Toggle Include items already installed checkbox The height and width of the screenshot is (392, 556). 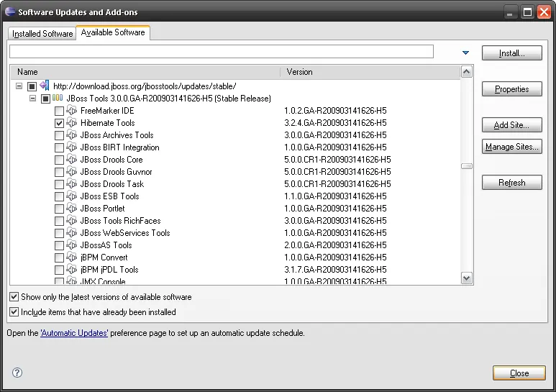pyautogui.click(x=14, y=312)
